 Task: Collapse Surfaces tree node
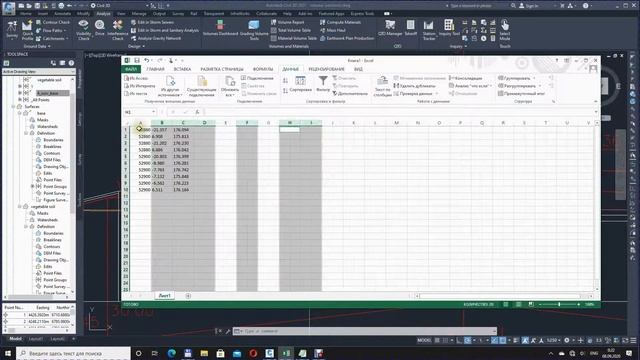point(13,107)
